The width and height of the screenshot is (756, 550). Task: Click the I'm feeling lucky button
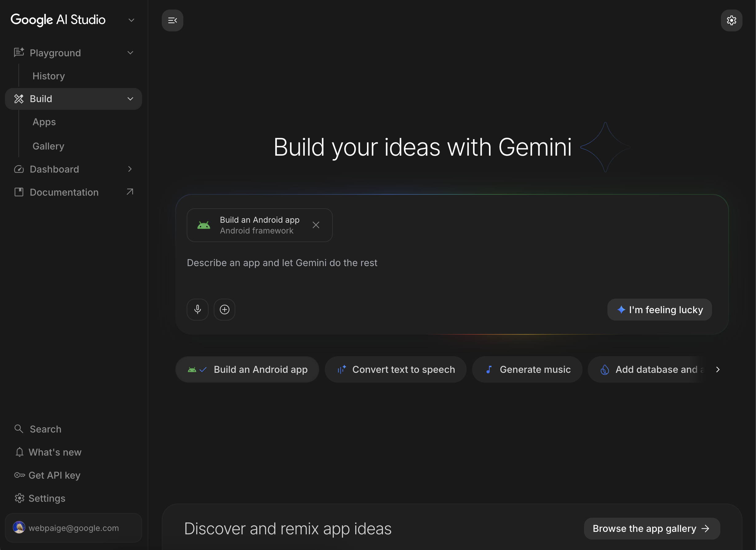coord(659,310)
